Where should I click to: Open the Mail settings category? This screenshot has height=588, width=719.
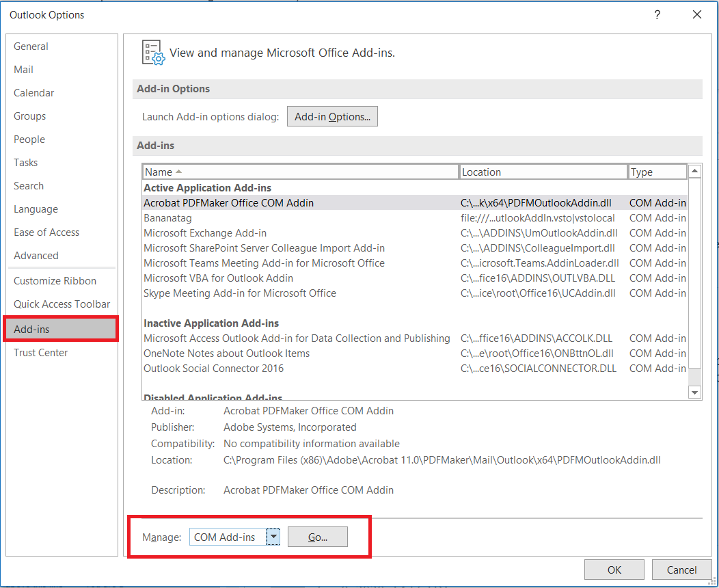[23, 70]
